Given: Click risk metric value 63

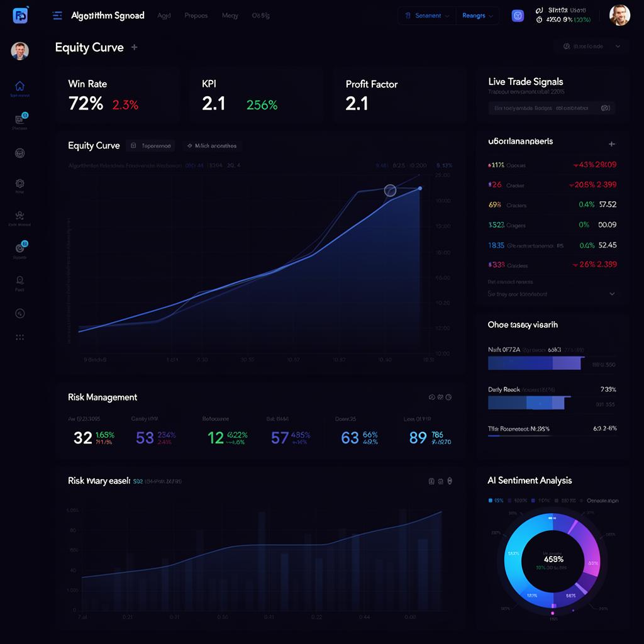Looking at the screenshot, I should tap(350, 438).
